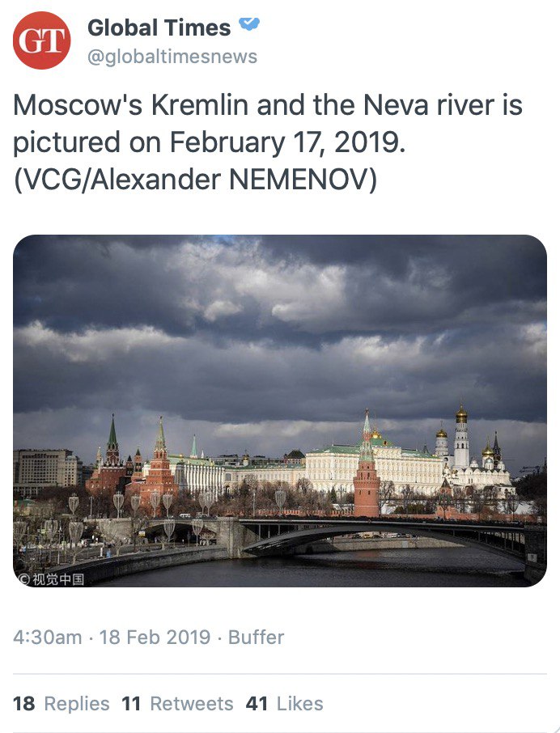The width and height of the screenshot is (560, 733).
Task: Open the Buffer source link
Action: [x=256, y=637]
